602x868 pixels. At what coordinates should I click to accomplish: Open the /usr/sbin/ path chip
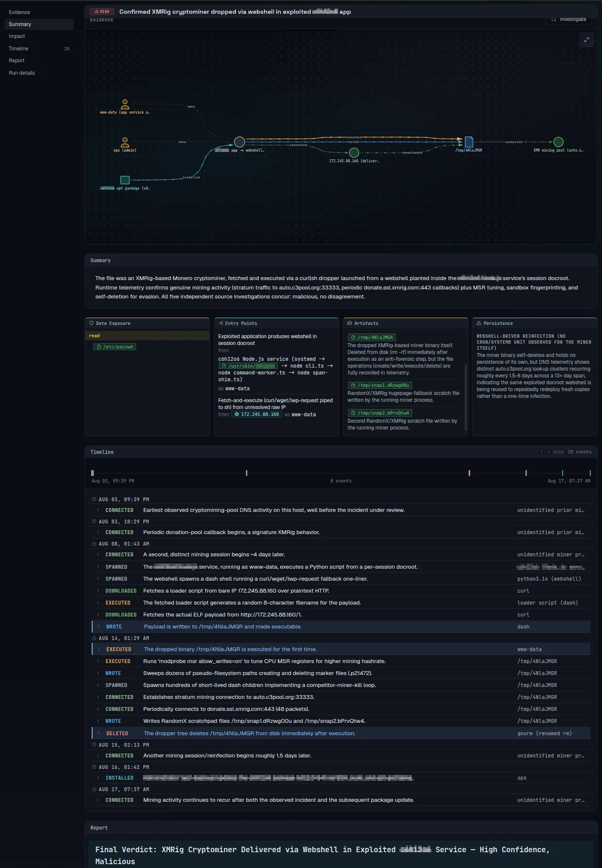click(x=248, y=366)
